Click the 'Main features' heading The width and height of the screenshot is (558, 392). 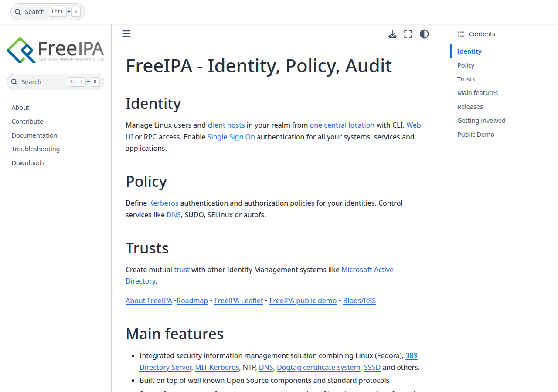[174, 334]
